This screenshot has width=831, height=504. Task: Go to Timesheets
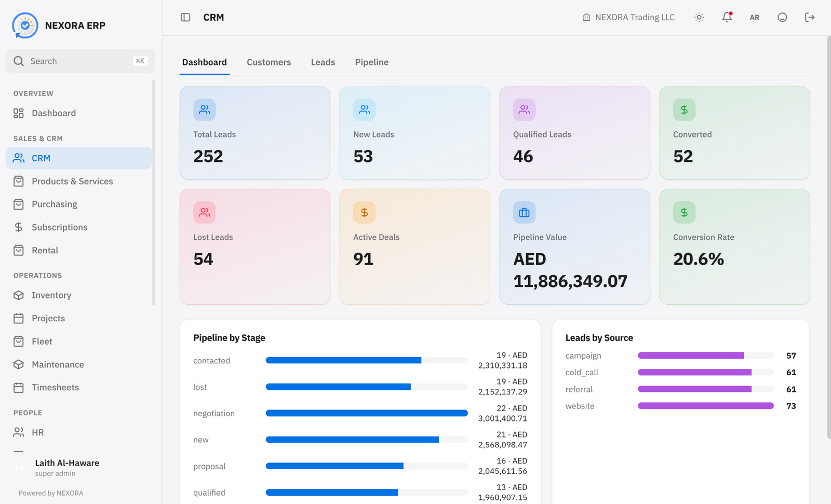point(79,387)
